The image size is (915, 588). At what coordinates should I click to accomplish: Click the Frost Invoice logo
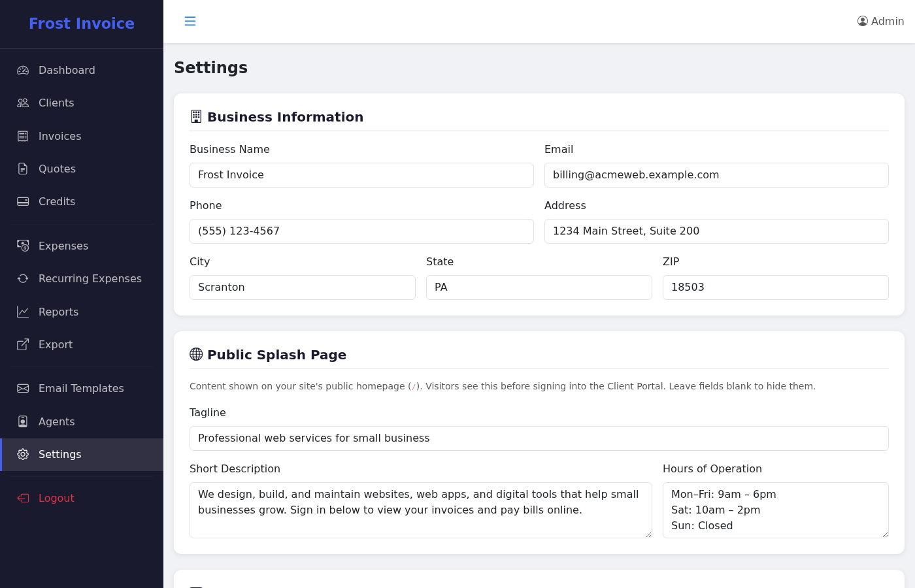point(81,24)
